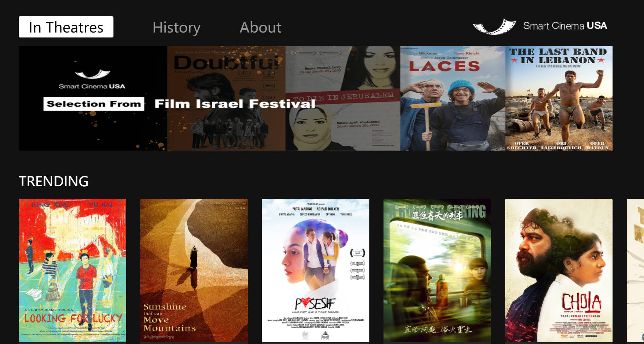Click the Selection From label in the banner
Image resolution: width=644 pixels, height=344 pixels.
(94, 104)
